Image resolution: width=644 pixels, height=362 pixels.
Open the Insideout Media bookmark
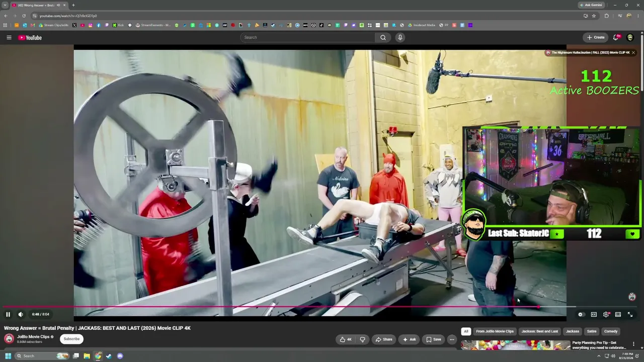(x=422, y=25)
